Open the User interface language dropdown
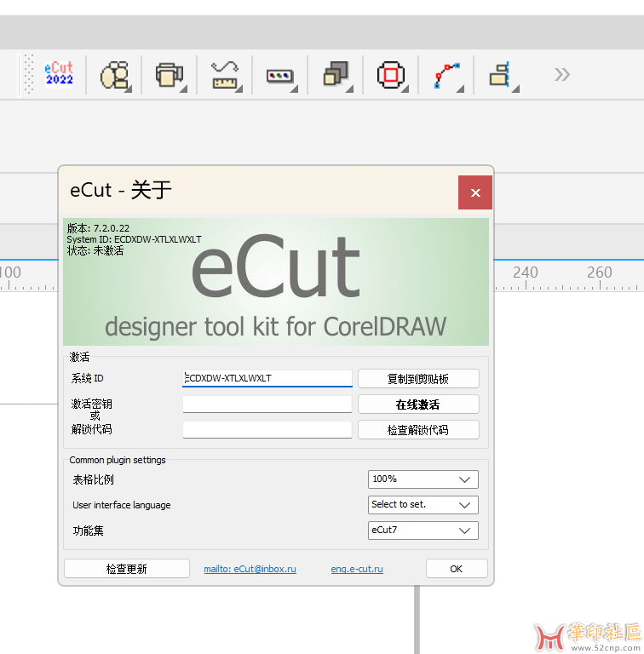 [423, 505]
